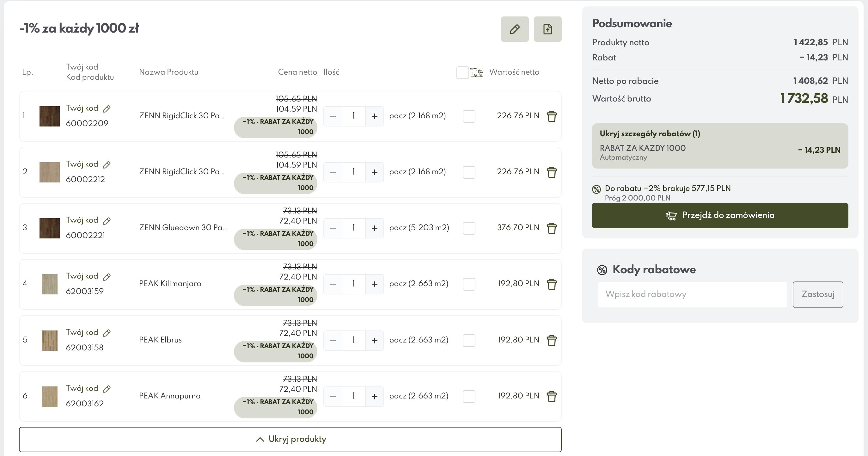Delete product 60002209 with trash icon

[552, 116]
